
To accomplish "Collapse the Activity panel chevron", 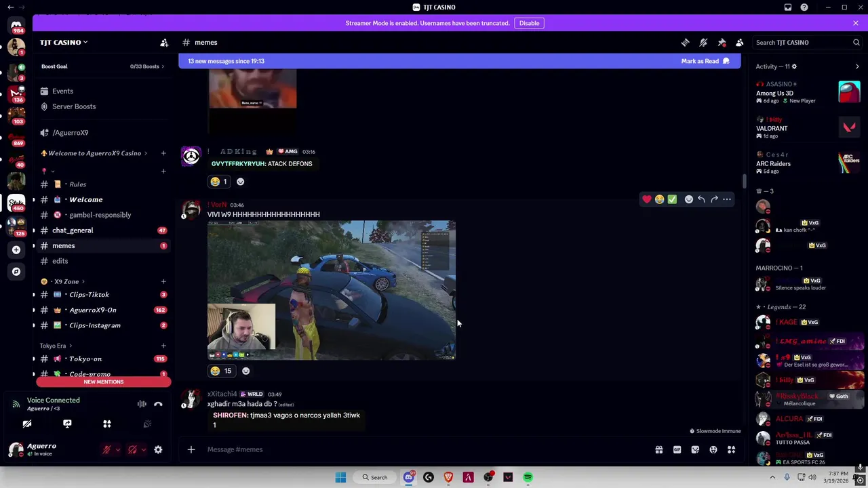I will [x=857, y=66].
